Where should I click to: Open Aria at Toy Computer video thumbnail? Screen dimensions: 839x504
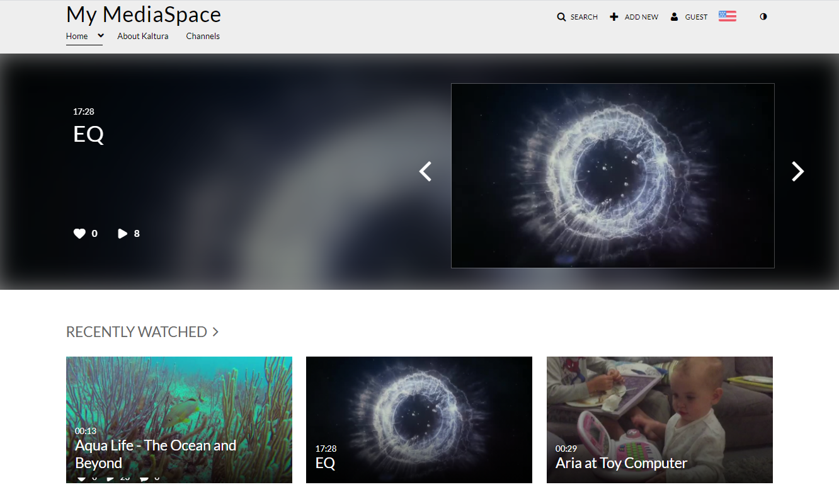coord(659,420)
